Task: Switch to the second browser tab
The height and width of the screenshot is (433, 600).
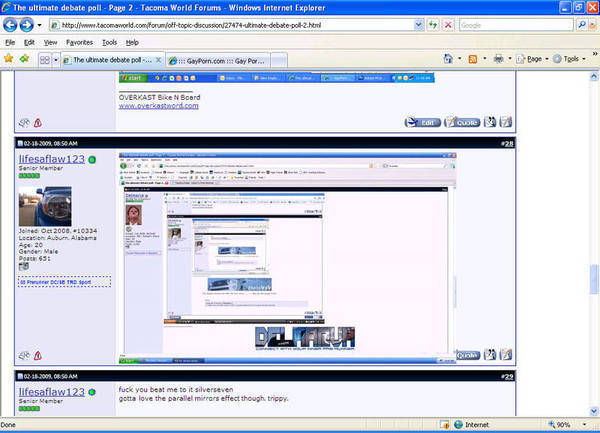Action: pyautogui.click(x=218, y=60)
